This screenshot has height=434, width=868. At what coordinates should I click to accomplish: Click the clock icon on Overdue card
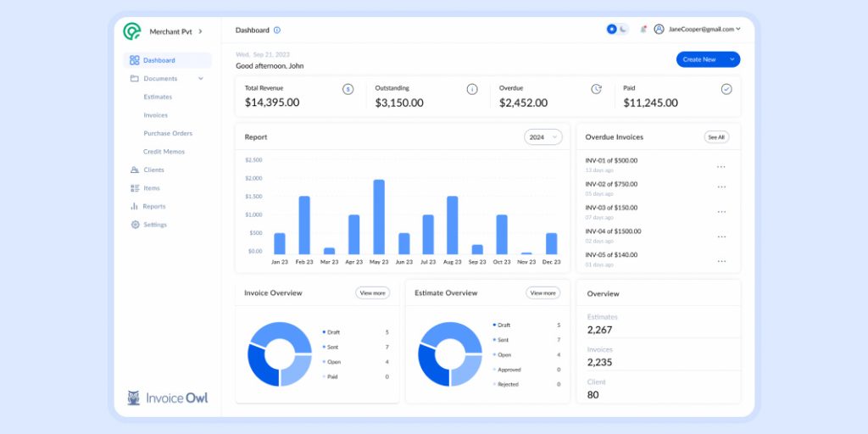[x=597, y=89]
